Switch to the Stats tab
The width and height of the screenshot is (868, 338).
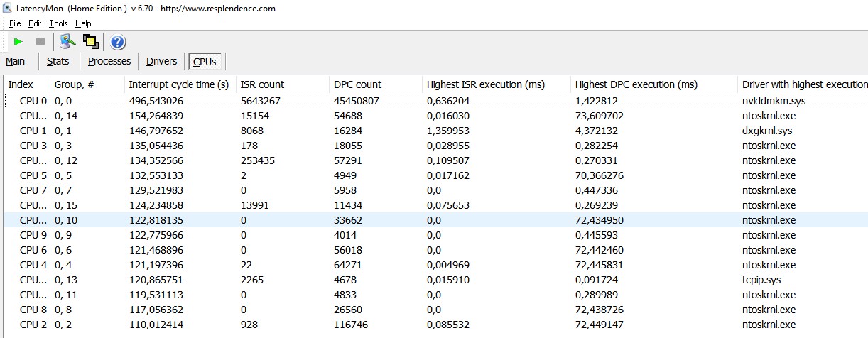(x=58, y=61)
